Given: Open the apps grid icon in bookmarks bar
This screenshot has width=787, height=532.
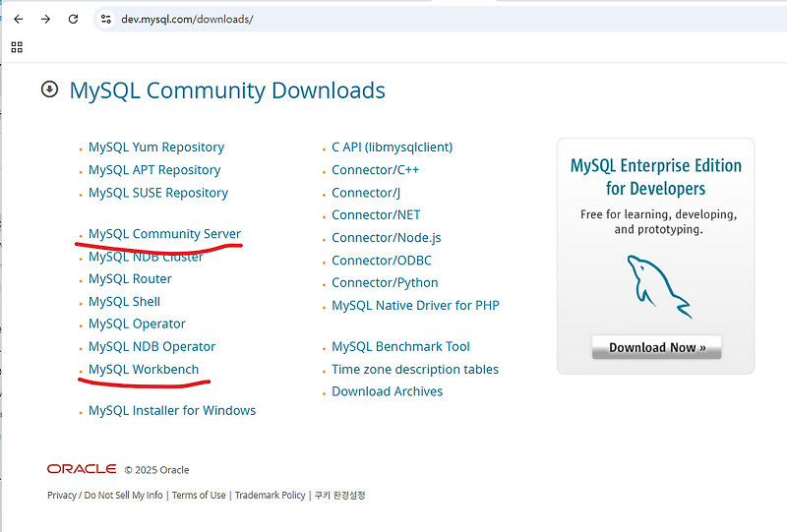Looking at the screenshot, I should click(17, 47).
